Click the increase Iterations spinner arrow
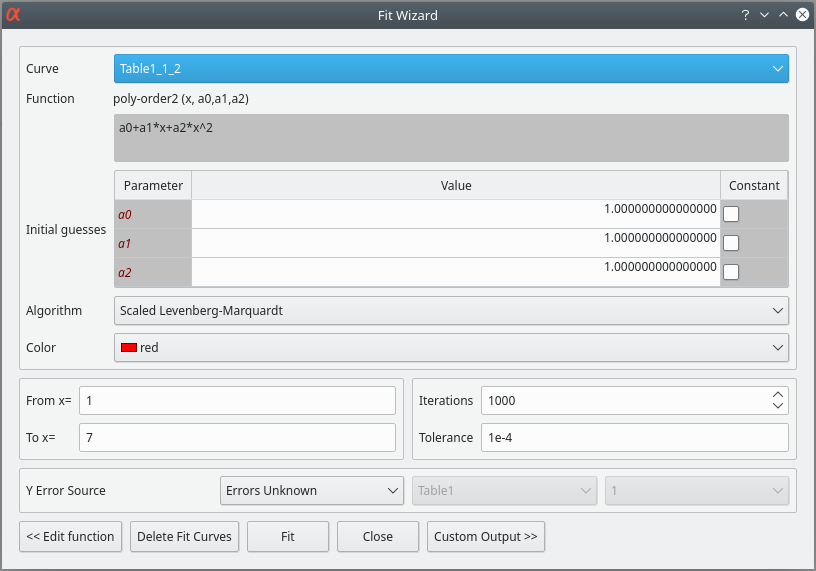The image size is (816, 571). (x=778, y=395)
